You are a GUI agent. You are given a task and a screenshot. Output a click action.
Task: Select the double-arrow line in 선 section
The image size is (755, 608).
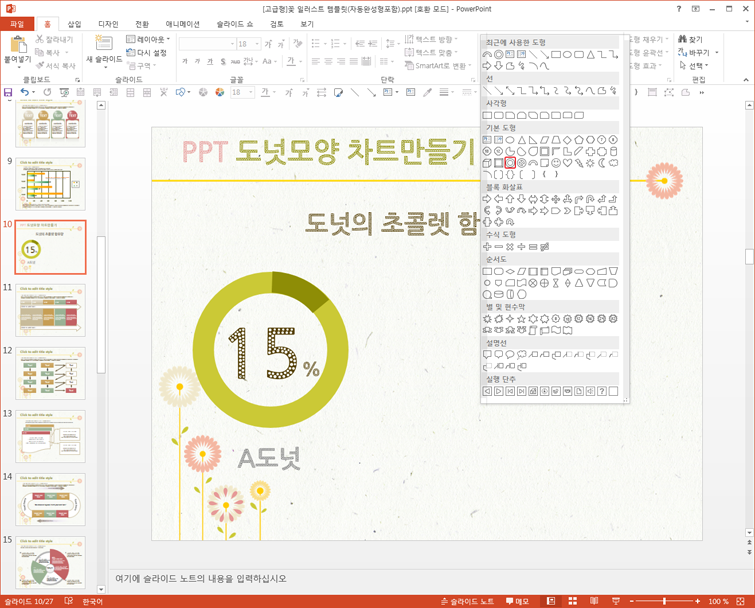click(x=510, y=91)
